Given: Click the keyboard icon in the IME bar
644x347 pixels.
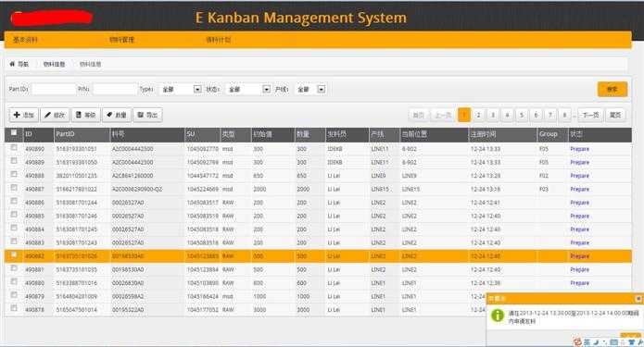Looking at the screenshot, I should tap(614, 341).
